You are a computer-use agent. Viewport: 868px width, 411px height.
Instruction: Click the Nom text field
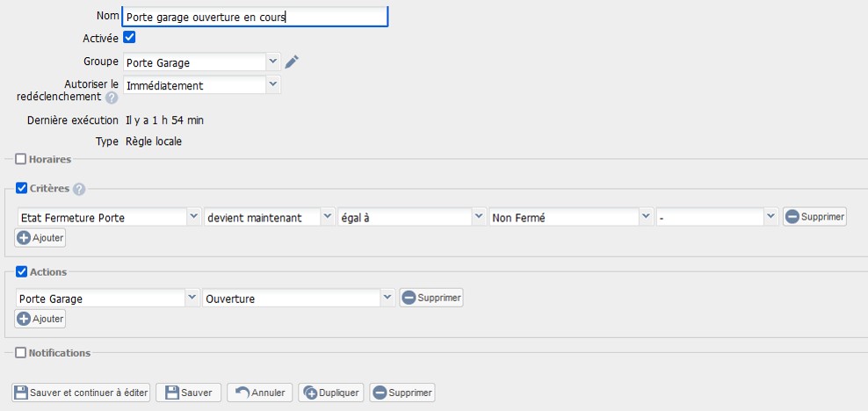255,16
